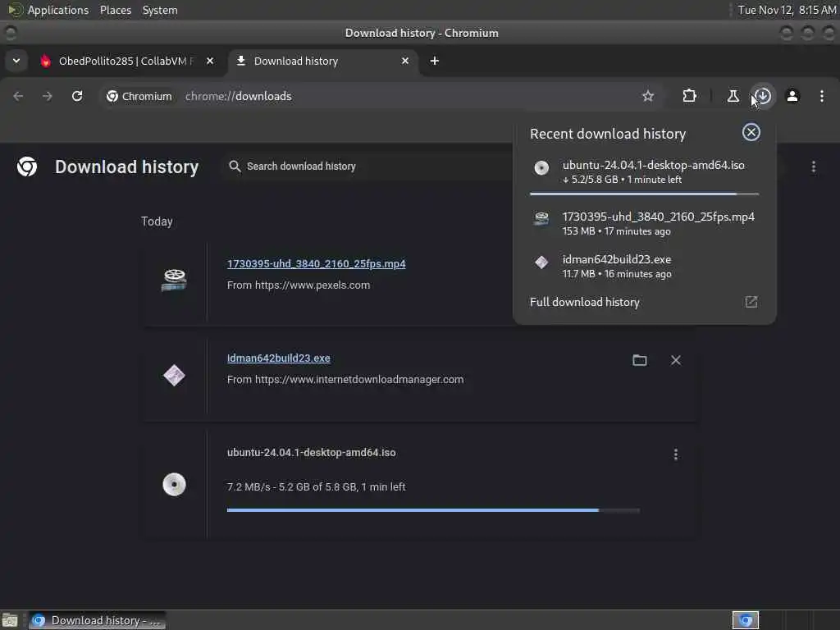This screenshot has height=630, width=840.
Task: Open 1730395-uhd_3840_2160_25fps.mp4 link in list
Action: [x=316, y=264]
